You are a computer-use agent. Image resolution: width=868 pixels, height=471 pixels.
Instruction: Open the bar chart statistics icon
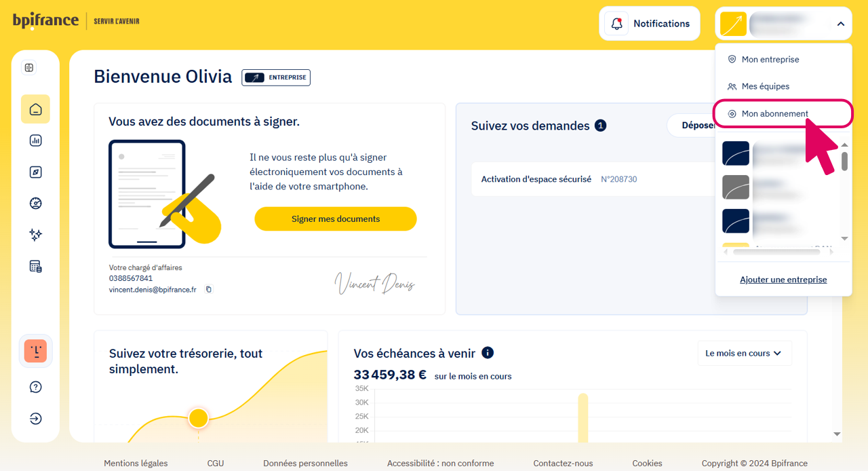point(35,140)
